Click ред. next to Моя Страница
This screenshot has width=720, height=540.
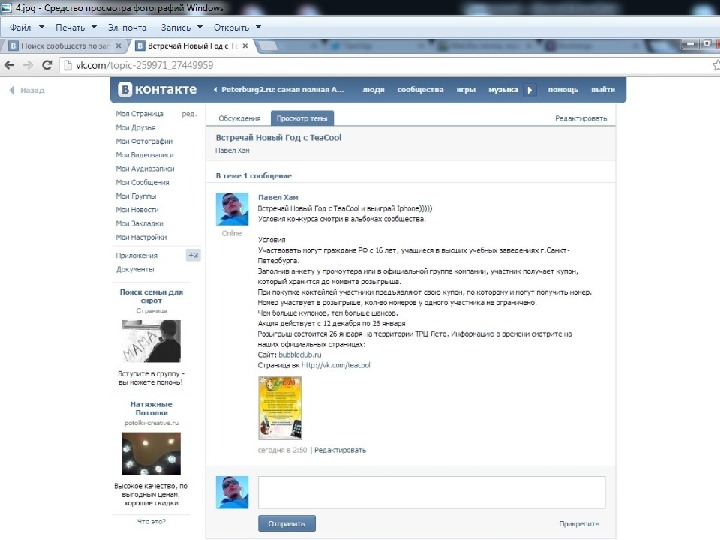click(x=189, y=113)
